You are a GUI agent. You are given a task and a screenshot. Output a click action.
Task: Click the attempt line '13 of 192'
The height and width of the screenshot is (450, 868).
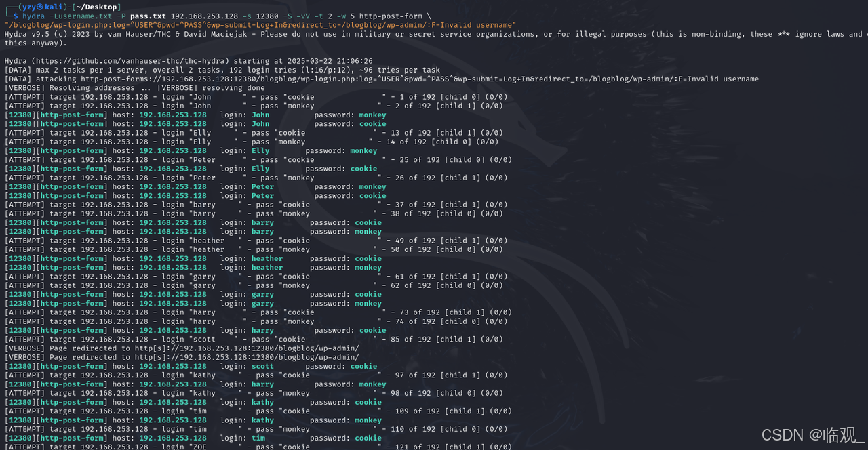click(254, 133)
